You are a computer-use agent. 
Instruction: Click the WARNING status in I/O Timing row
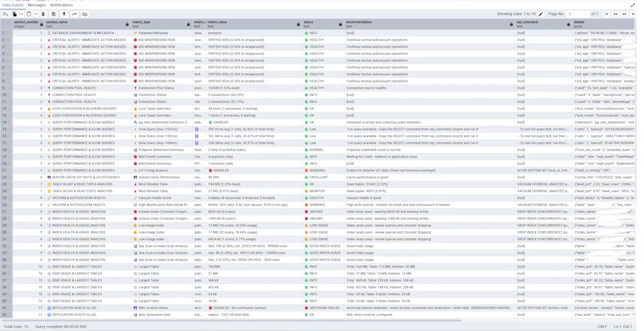tap(323, 170)
